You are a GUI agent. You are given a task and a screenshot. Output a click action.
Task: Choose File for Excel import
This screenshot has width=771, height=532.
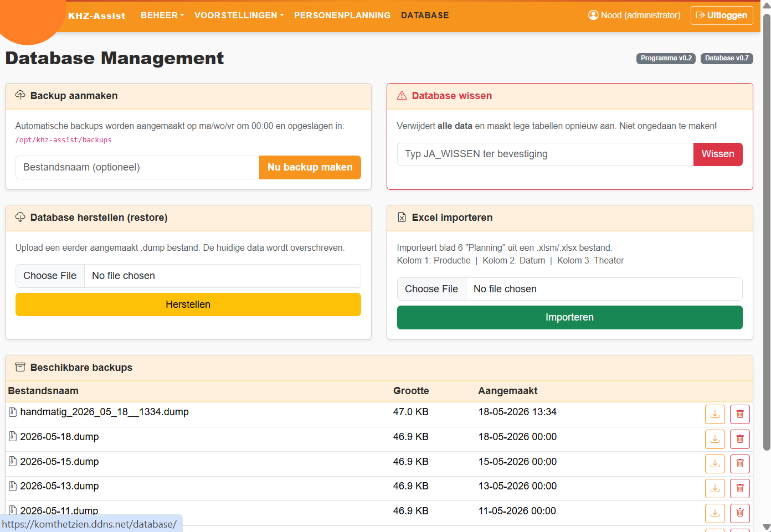pos(431,289)
